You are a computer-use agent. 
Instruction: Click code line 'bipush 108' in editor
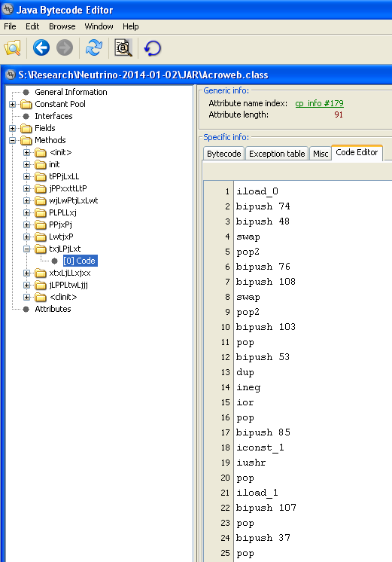pos(266,282)
